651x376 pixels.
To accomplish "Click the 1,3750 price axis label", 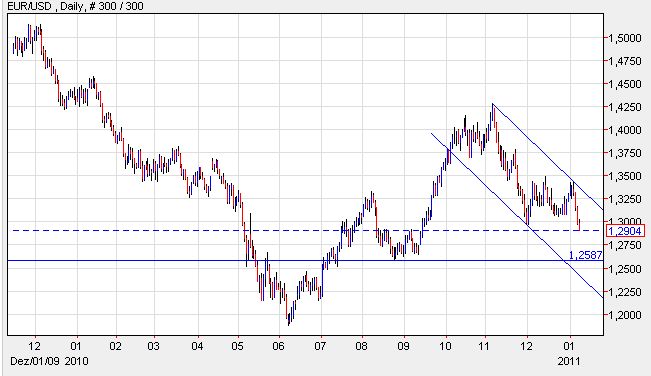I will pyautogui.click(x=625, y=153).
